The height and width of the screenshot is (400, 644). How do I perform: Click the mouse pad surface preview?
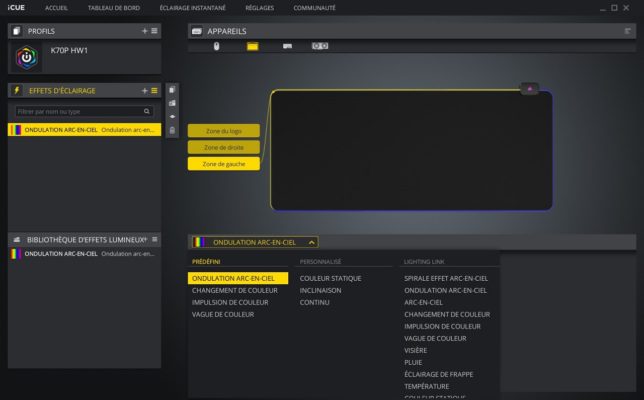[x=412, y=150]
